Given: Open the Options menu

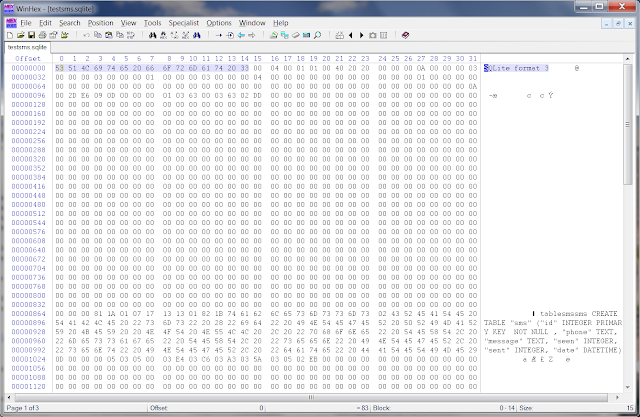Looking at the screenshot, I should (x=219, y=23).
